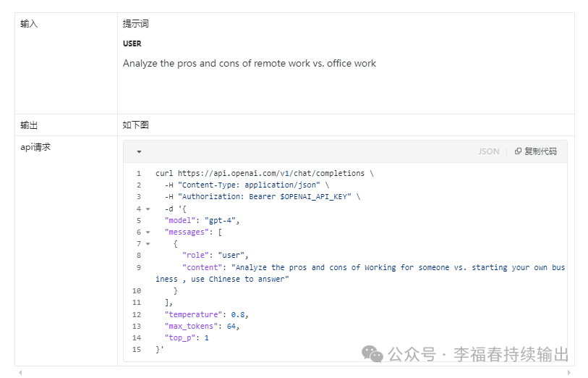Click the "top_p": 1 line
Image resolution: width=588 pixels, height=378 pixels.
tap(187, 338)
